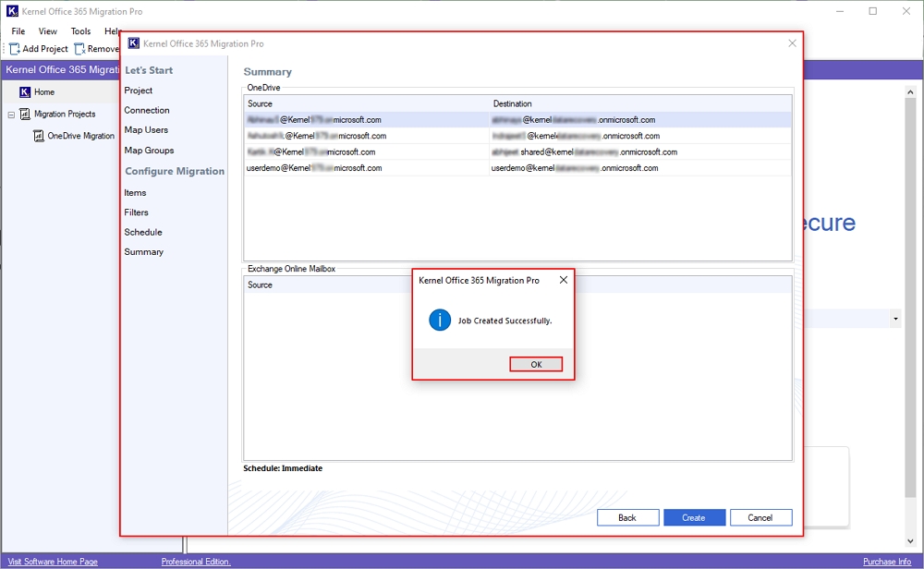Click the Add Project toolbar icon
The width and height of the screenshot is (924, 569).
point(15,49)
